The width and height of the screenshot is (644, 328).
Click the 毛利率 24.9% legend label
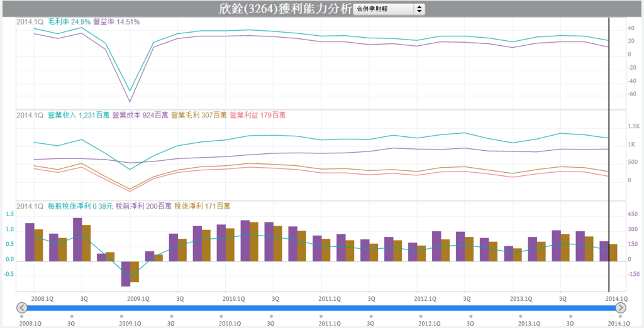point(70,22)
